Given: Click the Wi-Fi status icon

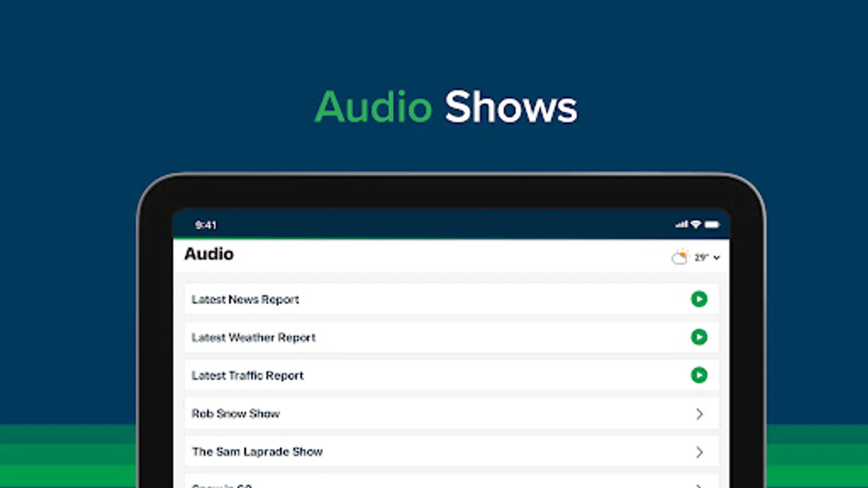Looking at the screenshot, I should [695, 224].
